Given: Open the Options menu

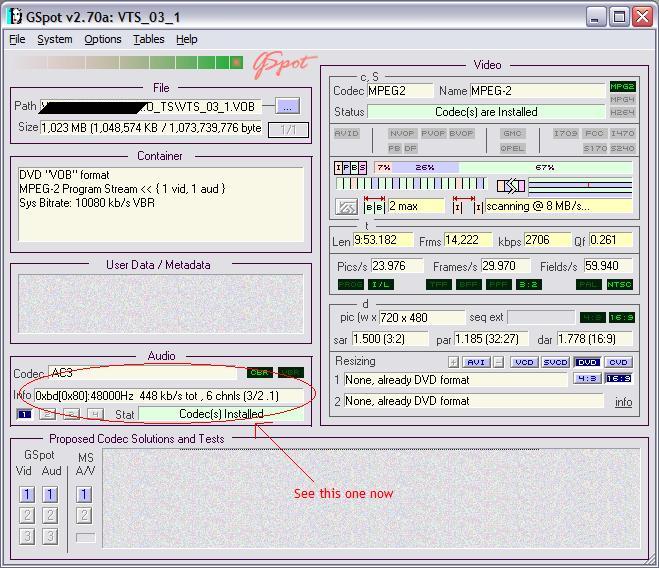Looking at the screenshot, I should point(103,39).
